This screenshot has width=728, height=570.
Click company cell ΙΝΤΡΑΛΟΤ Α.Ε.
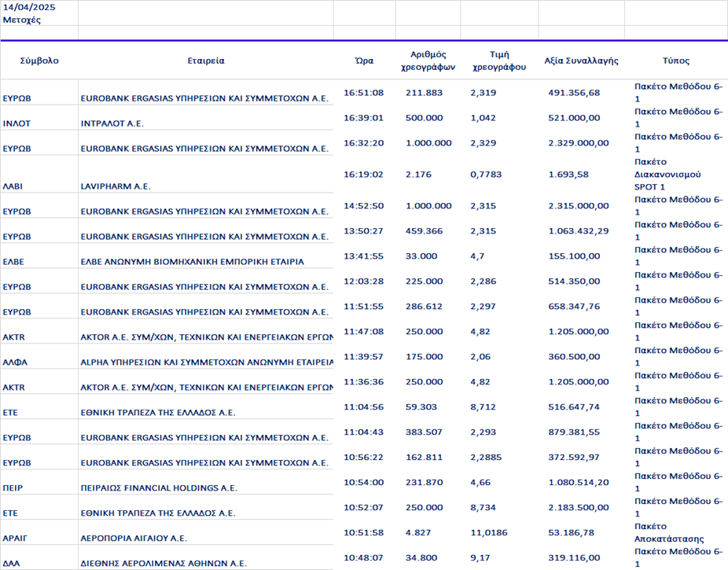pos(112,123)
